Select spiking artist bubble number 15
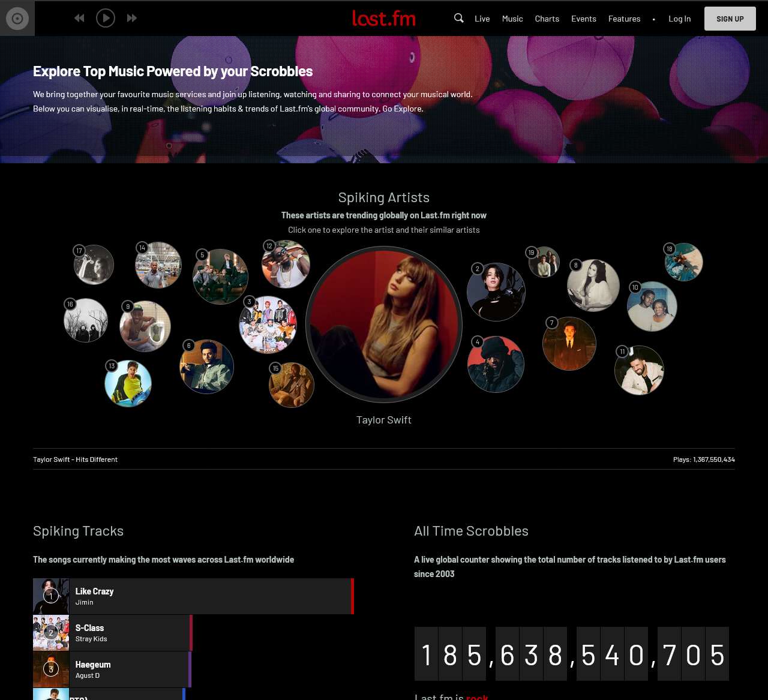The width and height of the screenshot is (768, 700). click(x=292, y=385)
